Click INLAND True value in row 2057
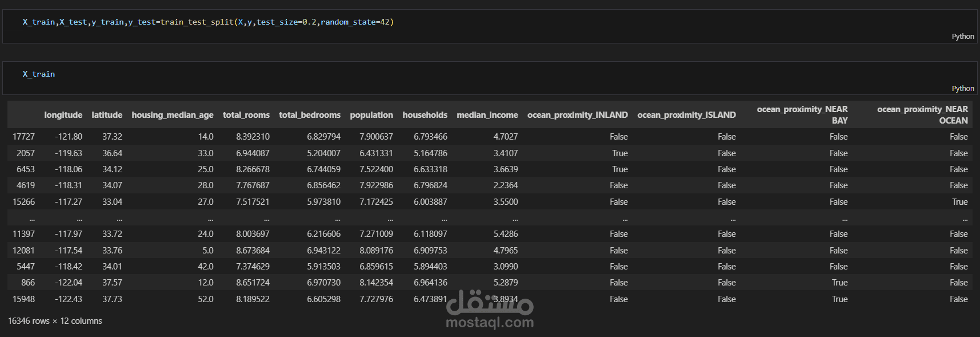The width and height of the screenshot is (980, 337). tap(620, 153)
